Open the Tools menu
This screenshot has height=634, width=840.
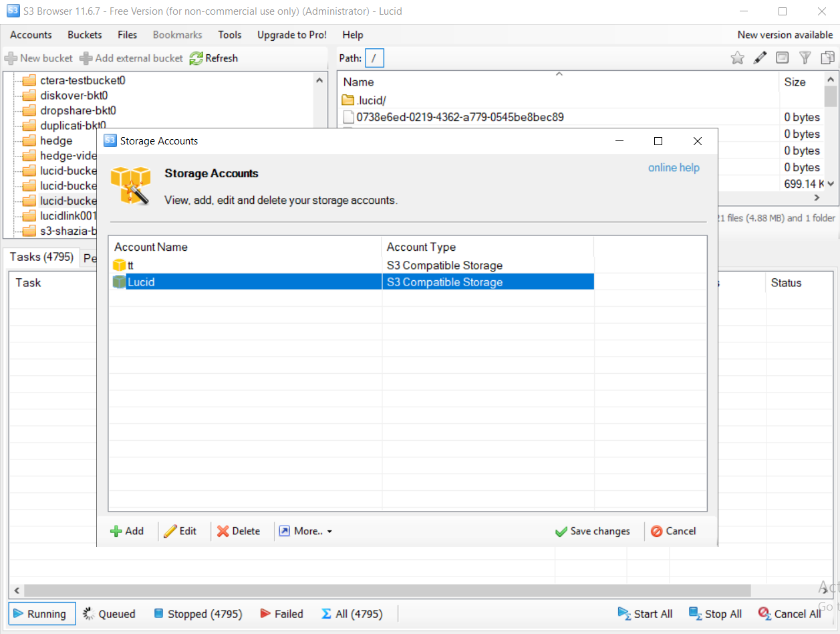(230, 35)
